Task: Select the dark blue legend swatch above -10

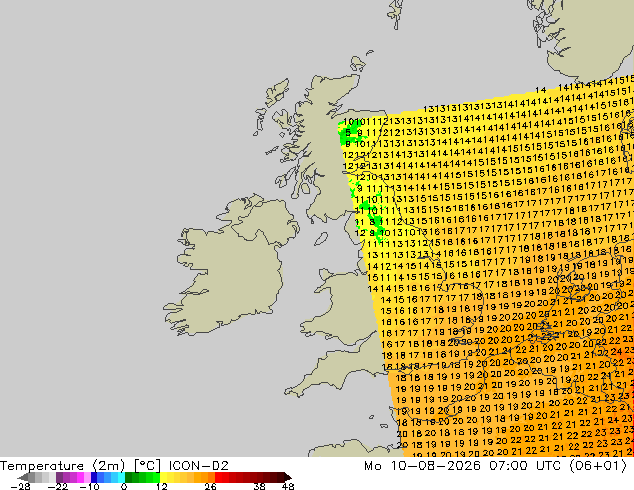Action: [94, 477]
